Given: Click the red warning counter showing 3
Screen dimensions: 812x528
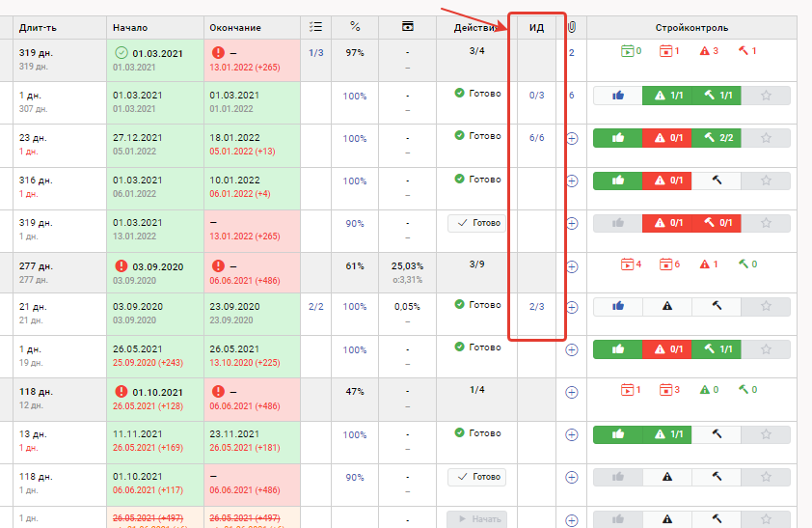Looking at the screenshot, I should [709, 51].
